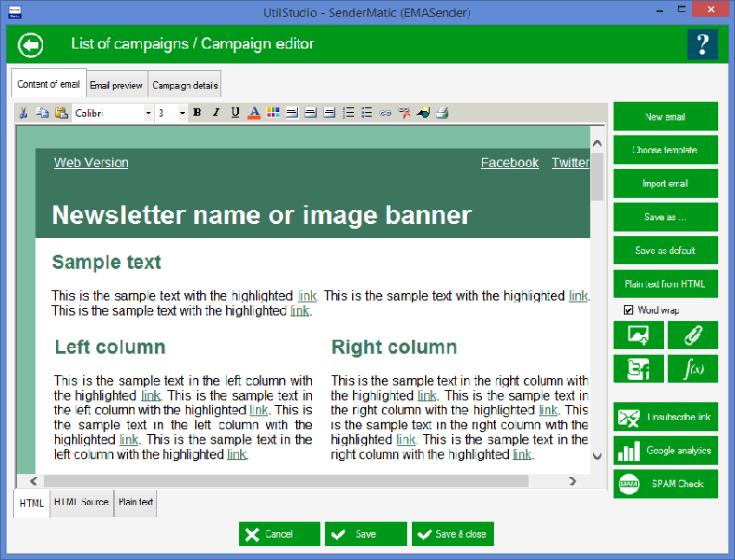Image resolution: width=735 pixels, height=560 pixels.
Task: Open the f(x) function insert button
Action: 693,369
